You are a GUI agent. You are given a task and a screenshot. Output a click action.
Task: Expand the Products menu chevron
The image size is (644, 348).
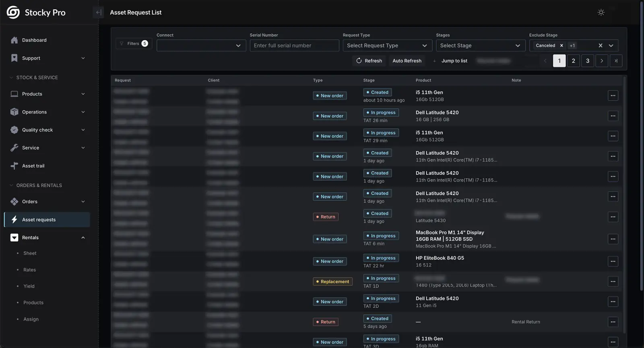[x=83, y=94]
